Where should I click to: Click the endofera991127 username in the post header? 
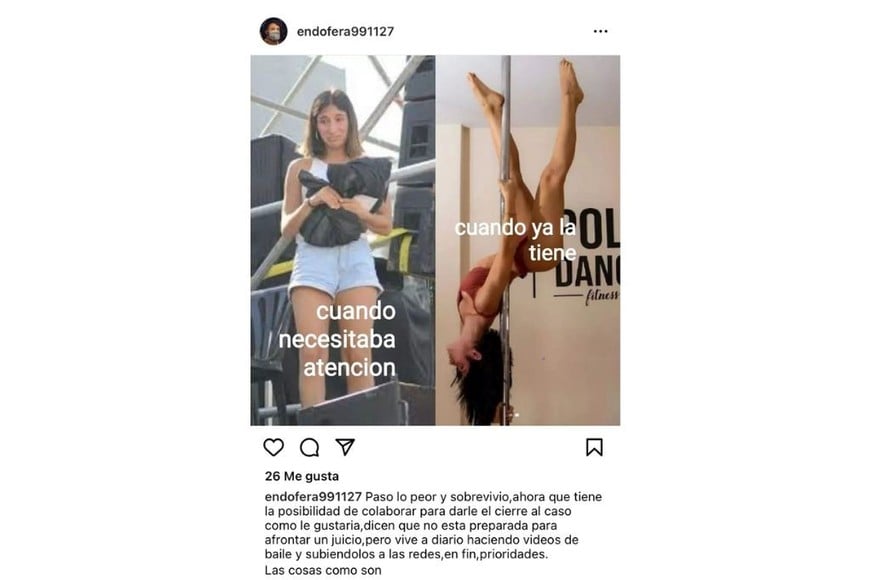tap(345, 32)
